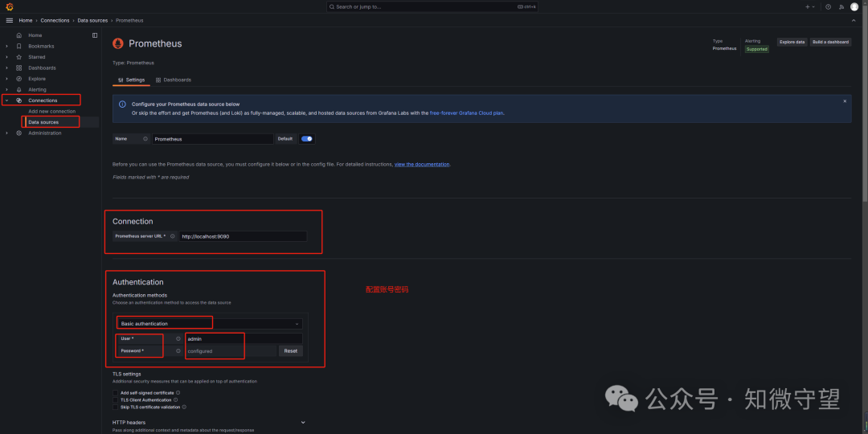Check Add self-signed certificate
This screenshot has height=434, width=868.
pos(116,392)
